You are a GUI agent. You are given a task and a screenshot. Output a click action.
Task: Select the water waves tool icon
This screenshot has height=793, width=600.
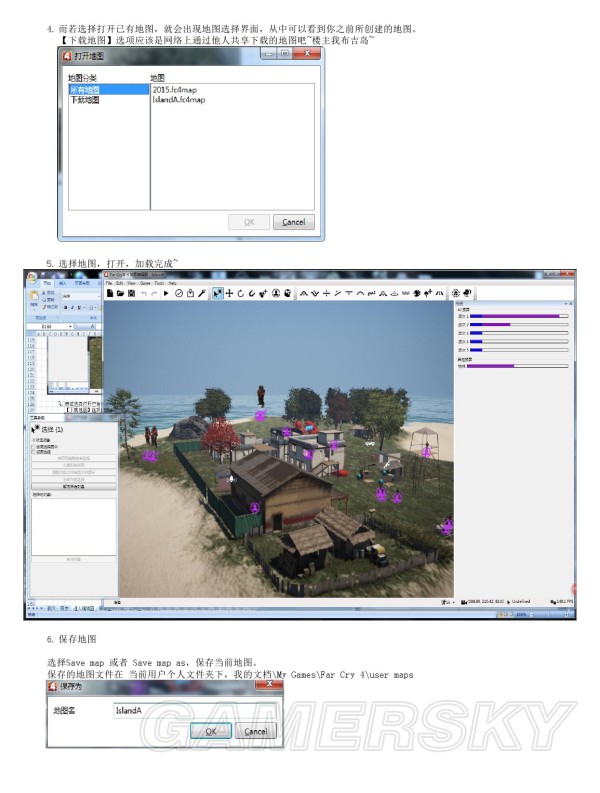(x=405, y=293)
